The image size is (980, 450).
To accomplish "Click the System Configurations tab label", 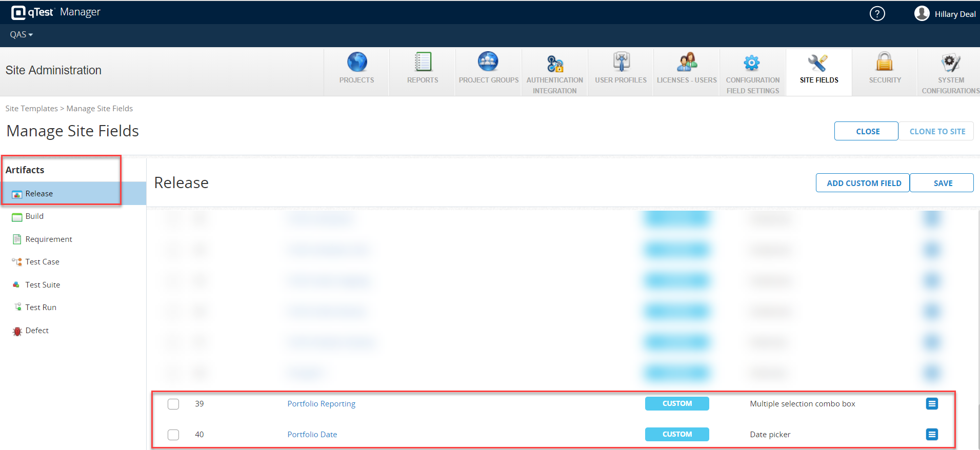I will pyautogui.click(x=951, y=86).
